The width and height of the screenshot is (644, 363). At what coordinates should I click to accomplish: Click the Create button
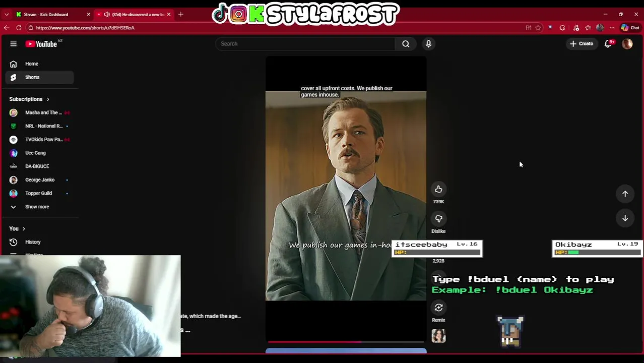582,44
